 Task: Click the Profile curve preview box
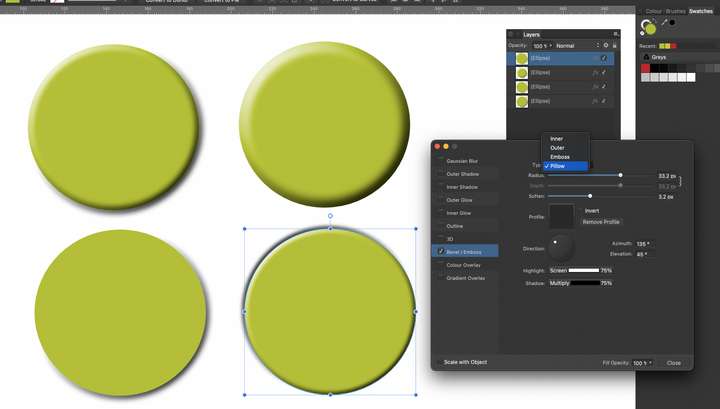click(x=562, y=216)
